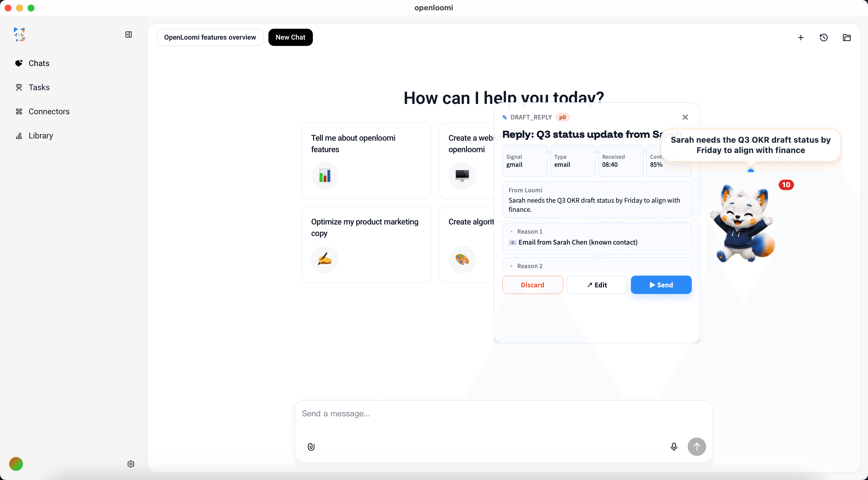Select the 85% confidence cell
This screenshot has width=868, height=480.
click(669, 161)
